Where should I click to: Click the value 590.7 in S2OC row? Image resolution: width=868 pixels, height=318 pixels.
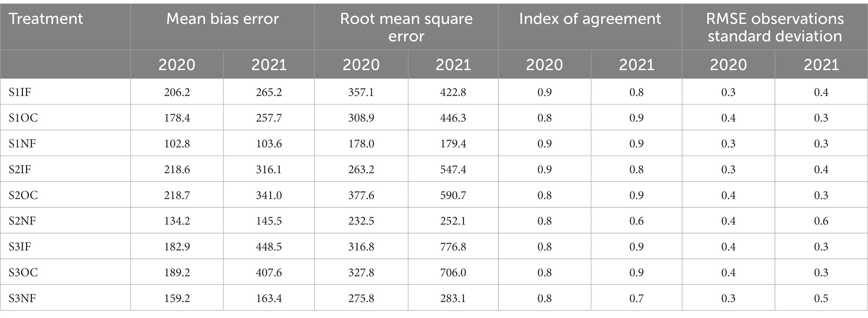tap(453, 195)
